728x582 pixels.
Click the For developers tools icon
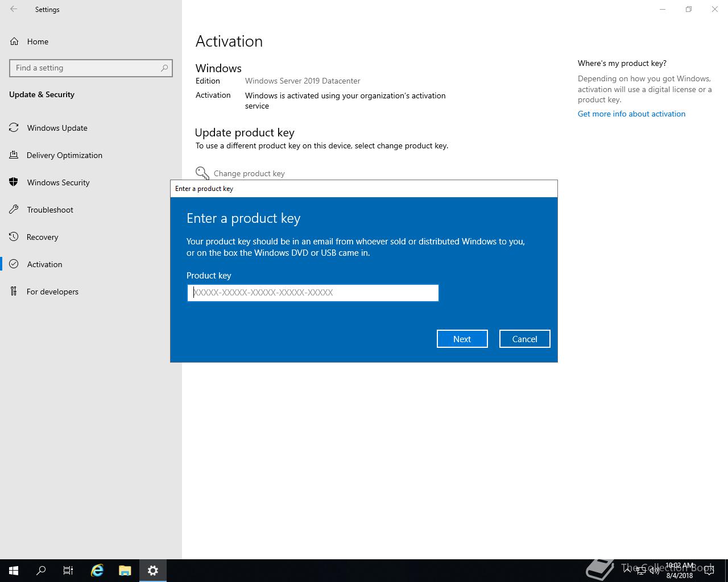pyautogui.click(x=14, y=292)
